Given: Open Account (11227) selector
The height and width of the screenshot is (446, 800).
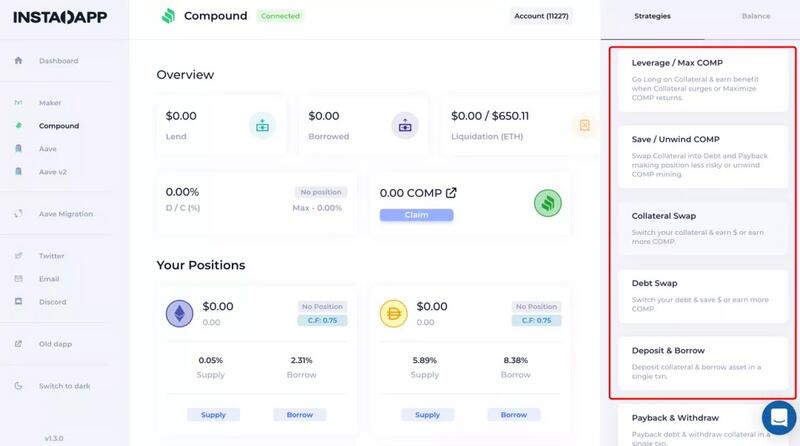Looking at the screenshot, I should (541, 16).
